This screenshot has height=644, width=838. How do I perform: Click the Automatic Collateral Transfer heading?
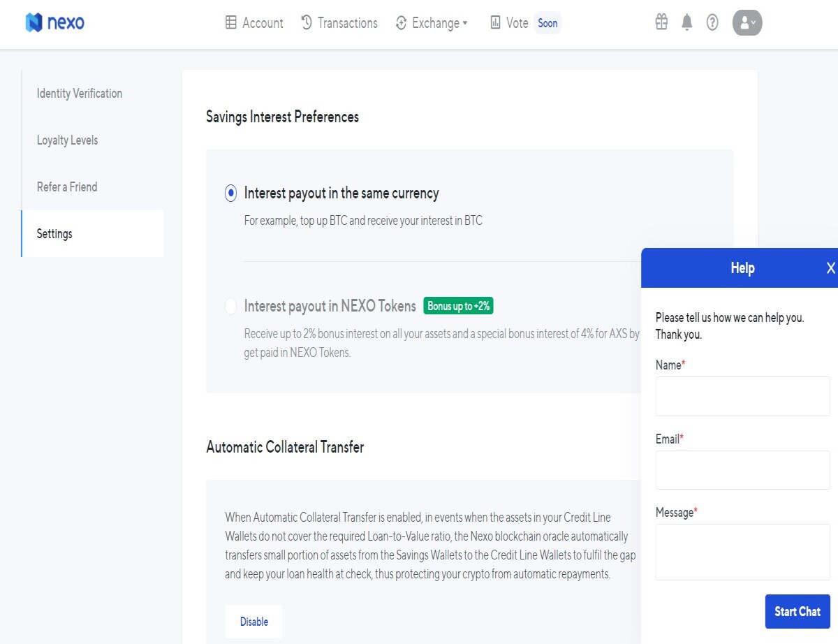coord(285,447)
